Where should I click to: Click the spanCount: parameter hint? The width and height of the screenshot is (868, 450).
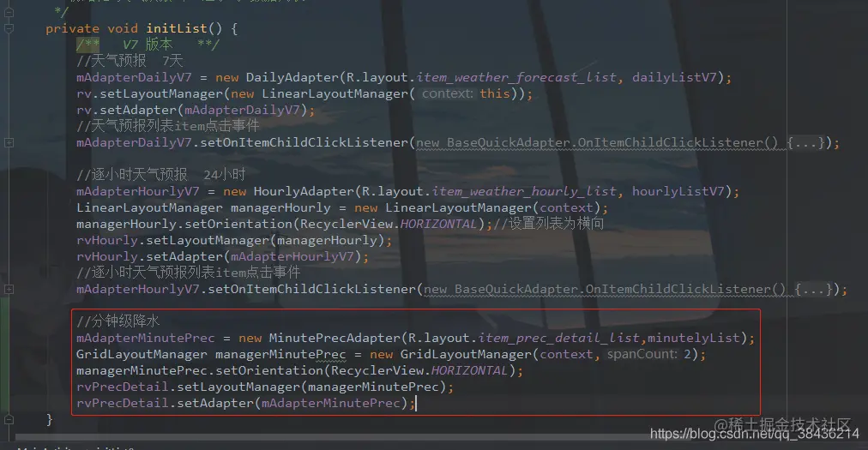click(642, 354)
